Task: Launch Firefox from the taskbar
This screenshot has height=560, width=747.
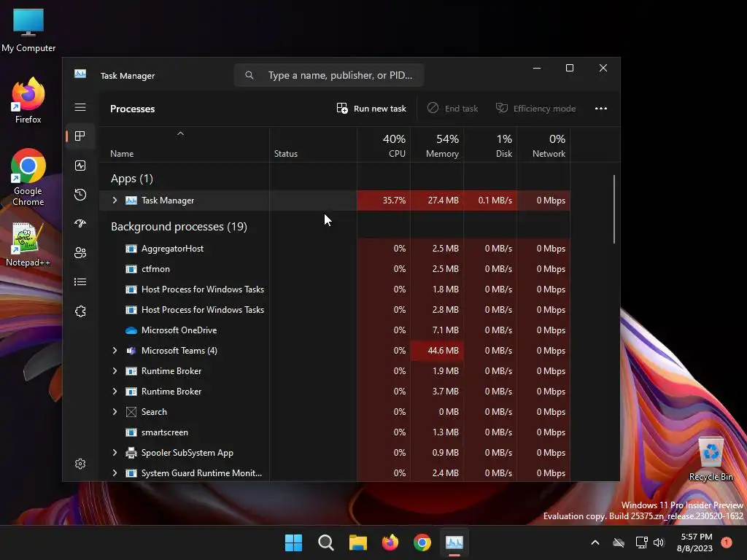Action: coord(390,542)
